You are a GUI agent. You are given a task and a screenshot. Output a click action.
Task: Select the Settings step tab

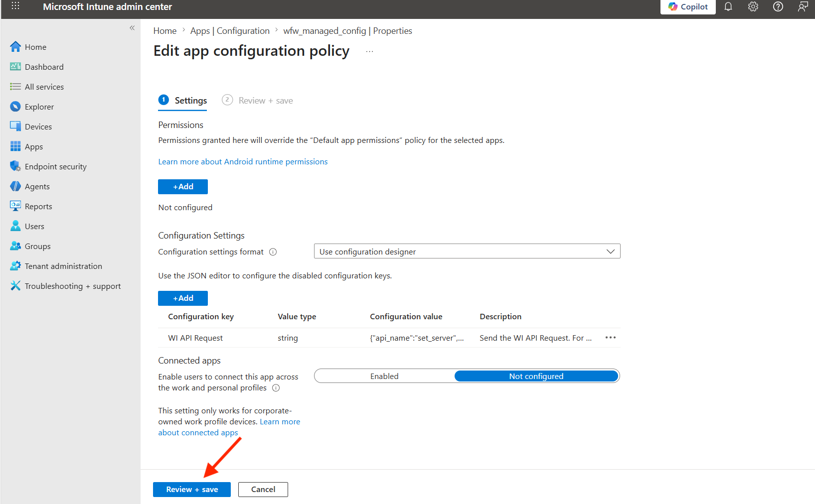click(x=183, y=101)
